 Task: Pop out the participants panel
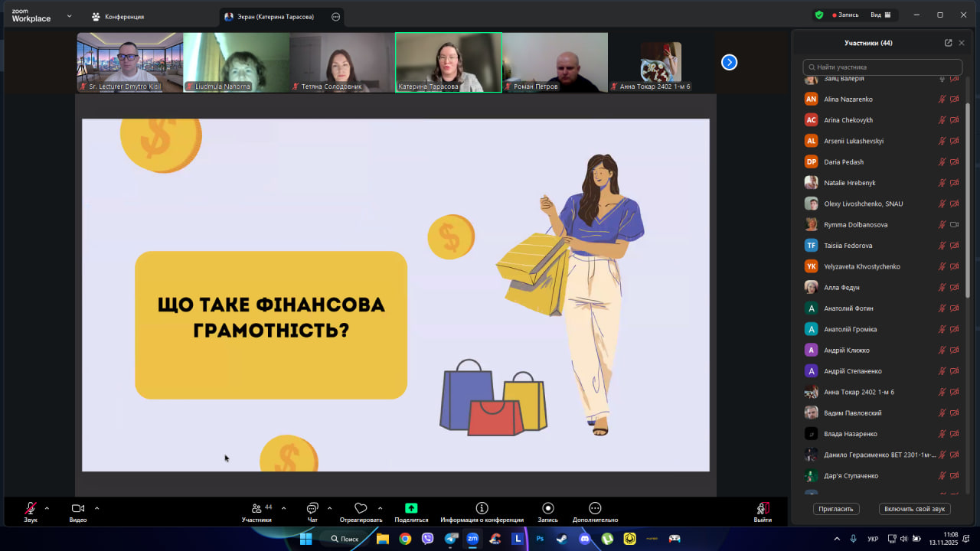(948, 43)
